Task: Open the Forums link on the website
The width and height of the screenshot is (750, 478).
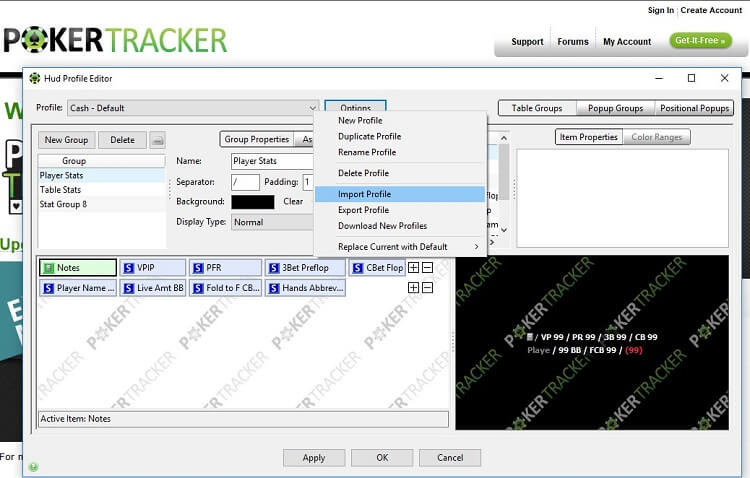Action: [573, 42]
